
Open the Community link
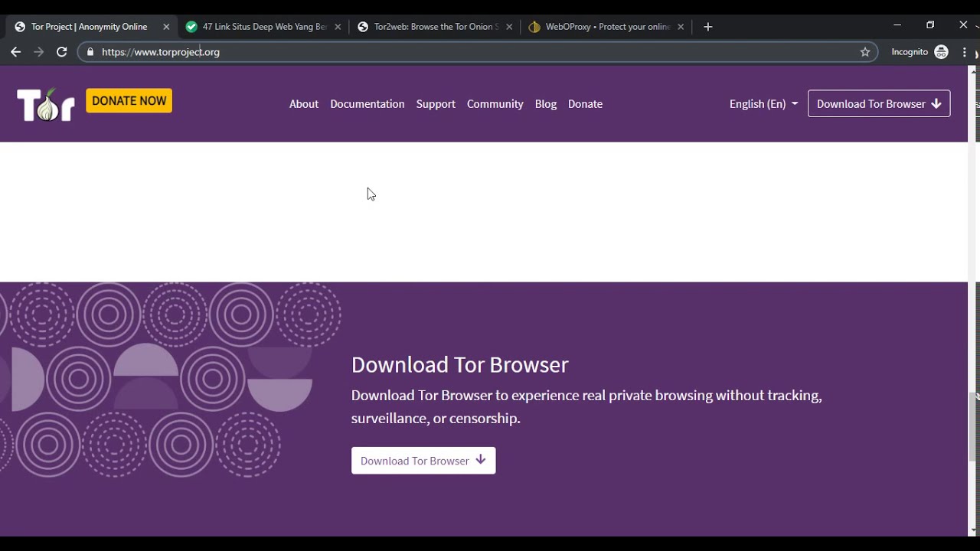pos(495,104)
